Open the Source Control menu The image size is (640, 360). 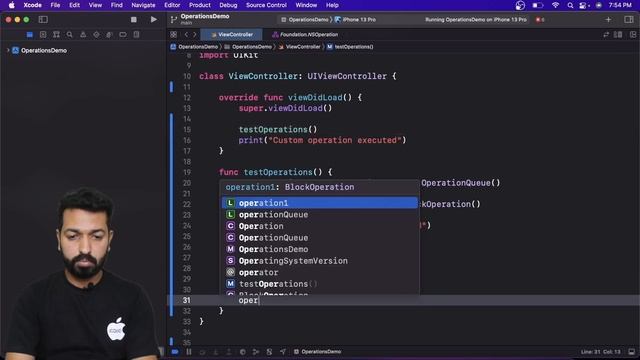(x=266, y=5)
